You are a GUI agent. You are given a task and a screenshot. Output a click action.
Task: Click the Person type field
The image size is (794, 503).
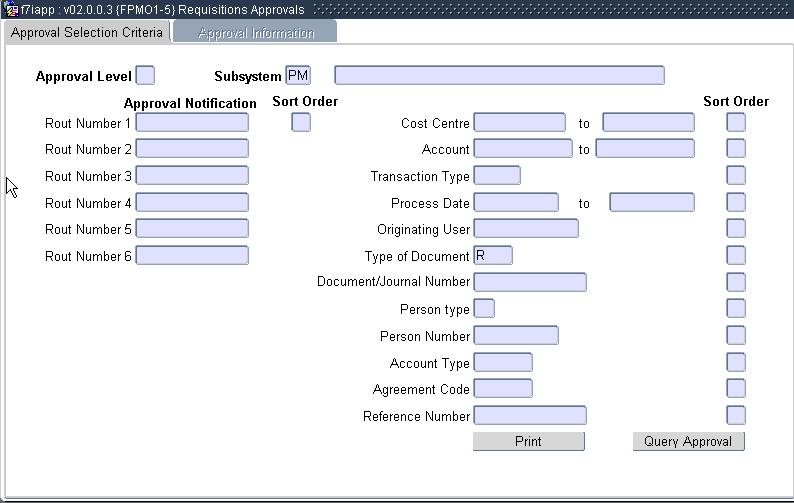tap(484, 308)
